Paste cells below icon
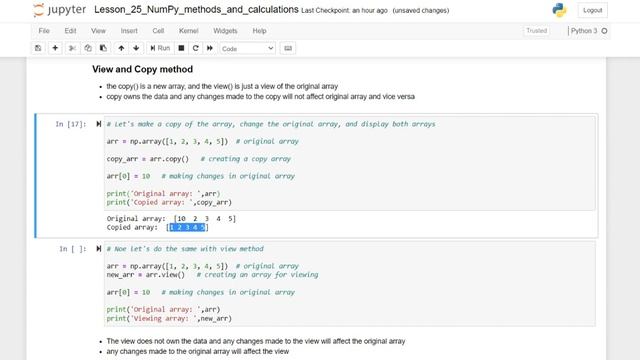 pos(103,48)
